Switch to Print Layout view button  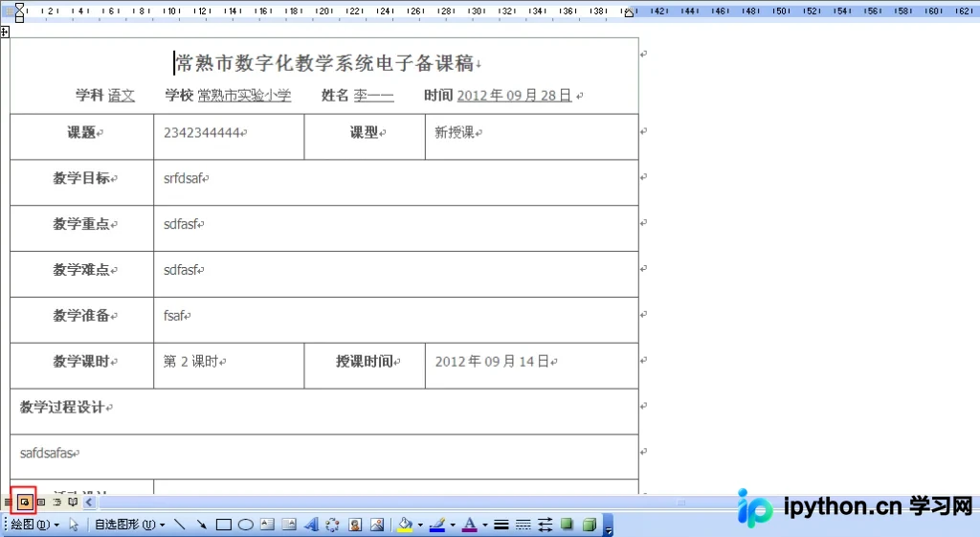pyautogui.click(x=41, y=502)
